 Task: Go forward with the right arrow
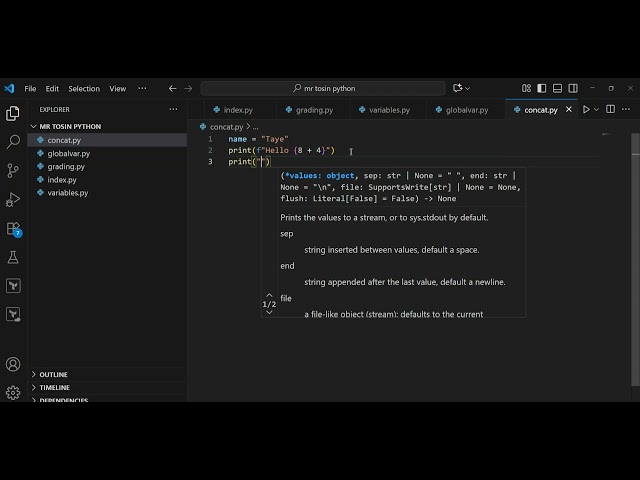188,88
